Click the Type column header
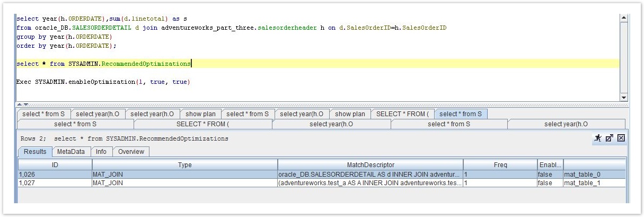The height and width of the screenshot is (217, 644). (x=184, y=165)
